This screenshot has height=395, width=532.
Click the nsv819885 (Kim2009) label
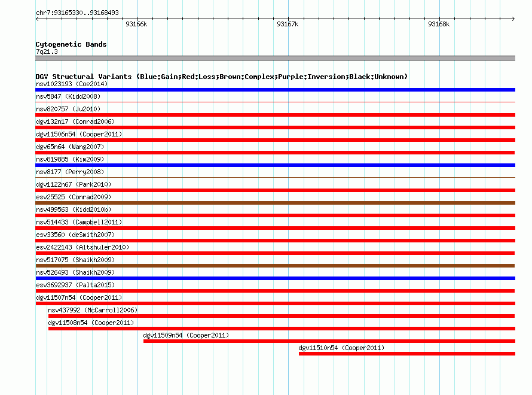pos(70,159)
